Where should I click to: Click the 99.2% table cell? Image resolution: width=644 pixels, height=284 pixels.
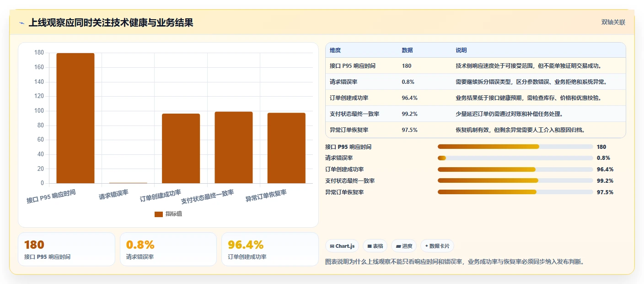[410, 114]
